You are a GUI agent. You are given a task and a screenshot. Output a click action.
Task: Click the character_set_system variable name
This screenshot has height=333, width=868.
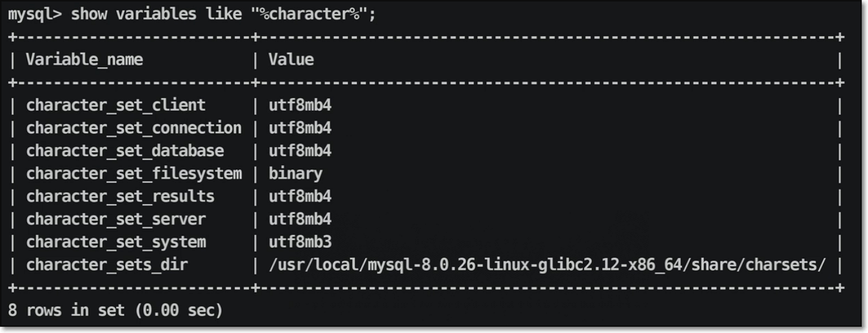(x=116, y=242)
